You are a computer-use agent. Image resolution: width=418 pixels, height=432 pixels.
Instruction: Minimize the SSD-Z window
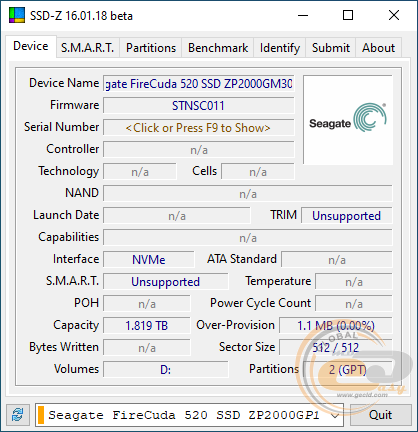303,15
